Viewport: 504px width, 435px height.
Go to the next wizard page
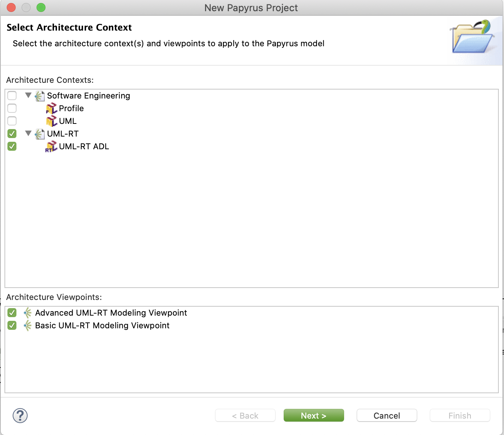point(314,416)
